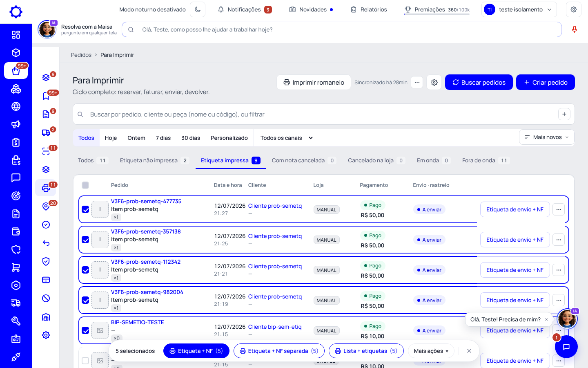This screenshot has width=588, height=368.
Task: Select the 7 dias date filter
Action: pos(163,138)
